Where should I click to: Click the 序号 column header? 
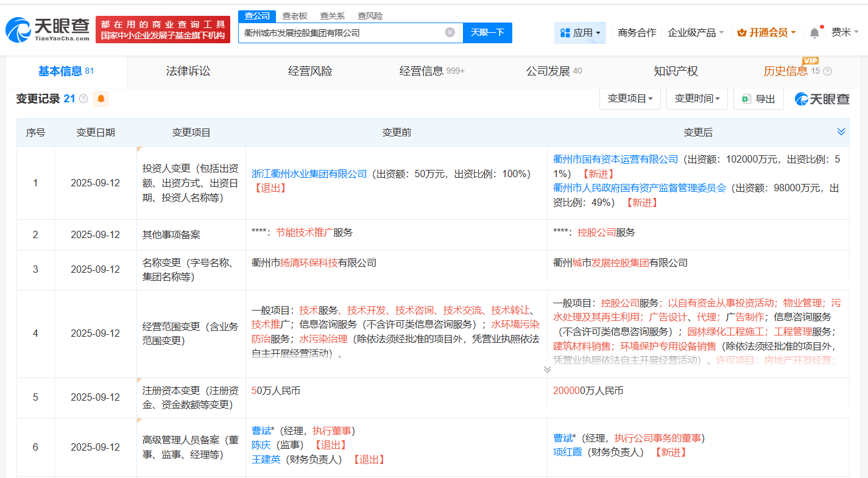point(35,133)
